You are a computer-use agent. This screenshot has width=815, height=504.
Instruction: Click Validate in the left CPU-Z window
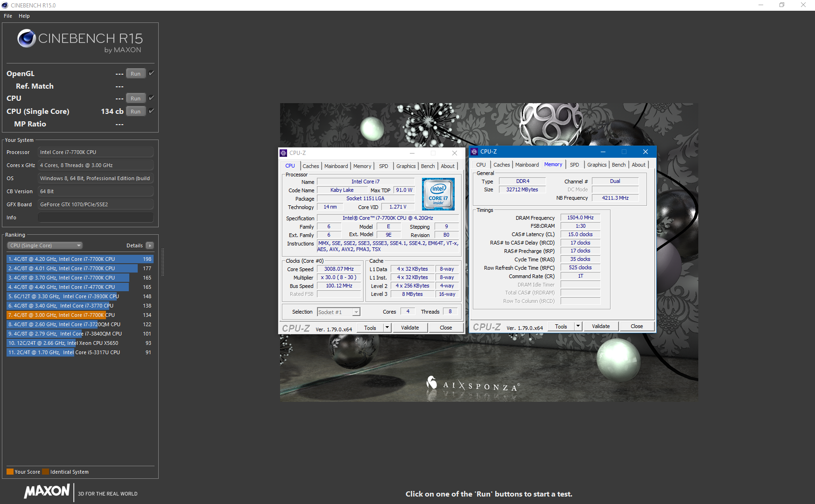pyautogui.click(x=410, y=328)
